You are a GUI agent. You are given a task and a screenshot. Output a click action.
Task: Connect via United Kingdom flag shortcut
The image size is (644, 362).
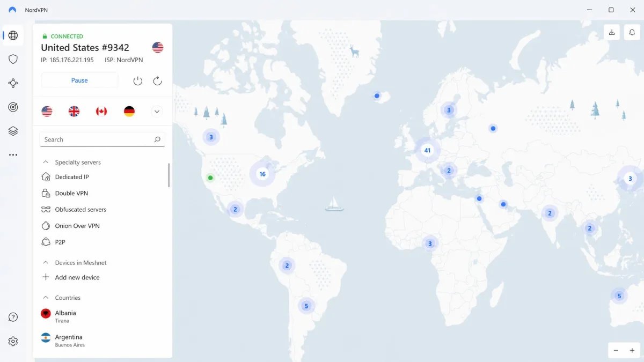pyautogui.click(x=74, y=112)
